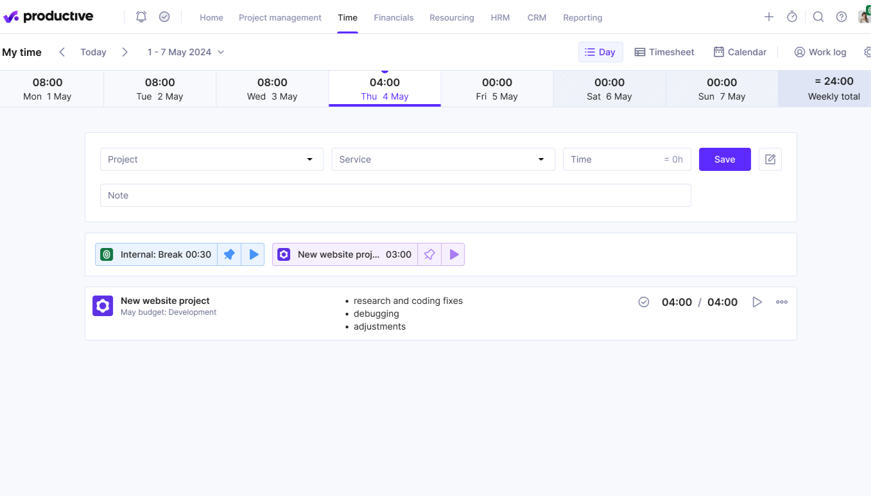The width and height of the screenshot is (871, 496).
Task: Open search with the magnifier icon
Action: click(818, 17)
